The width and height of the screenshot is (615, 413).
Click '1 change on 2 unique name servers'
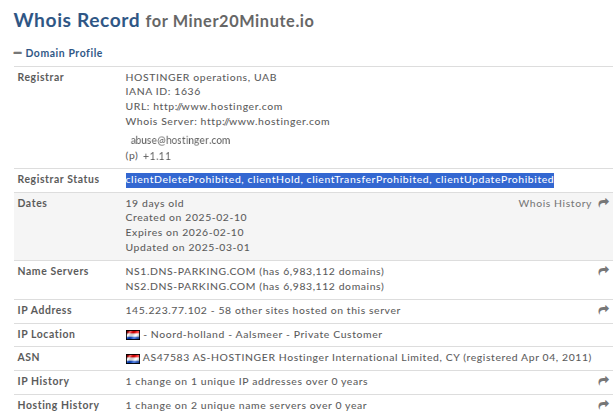[x=246, y=406]
